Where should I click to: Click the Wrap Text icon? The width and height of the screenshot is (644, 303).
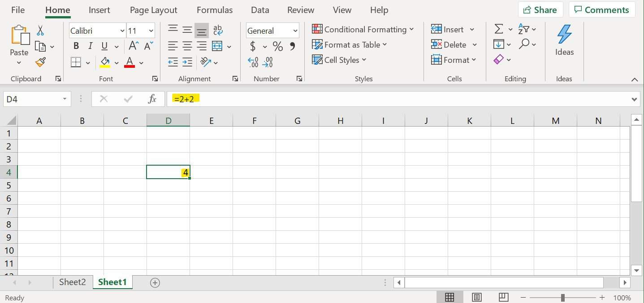click(218, 30)
